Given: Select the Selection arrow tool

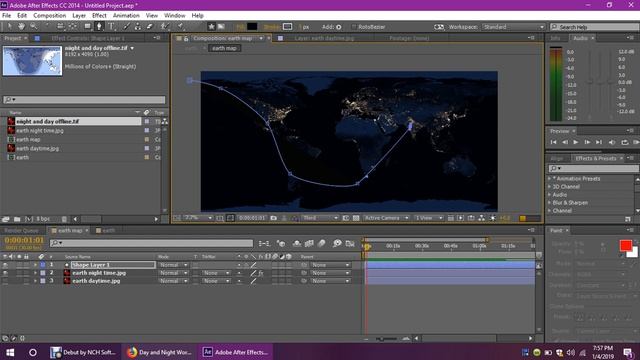Looking at the screenshot, I should tap(9, 27).
